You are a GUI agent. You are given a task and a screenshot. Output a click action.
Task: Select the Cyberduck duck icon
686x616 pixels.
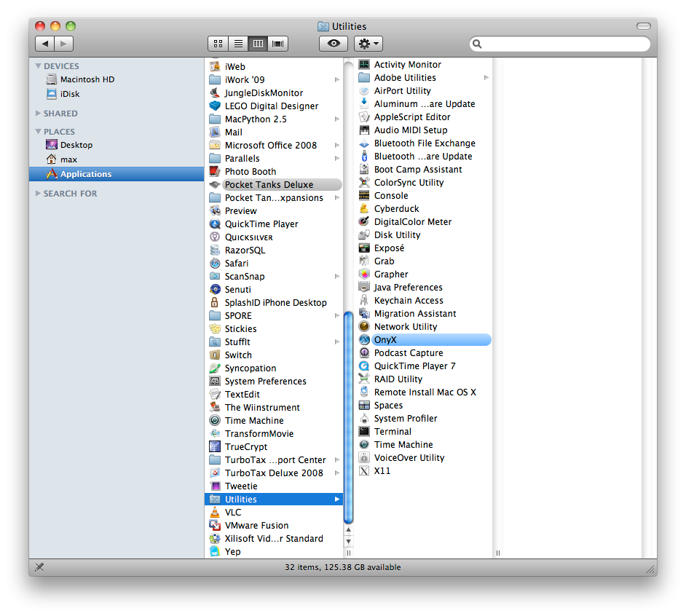[364, 209]
